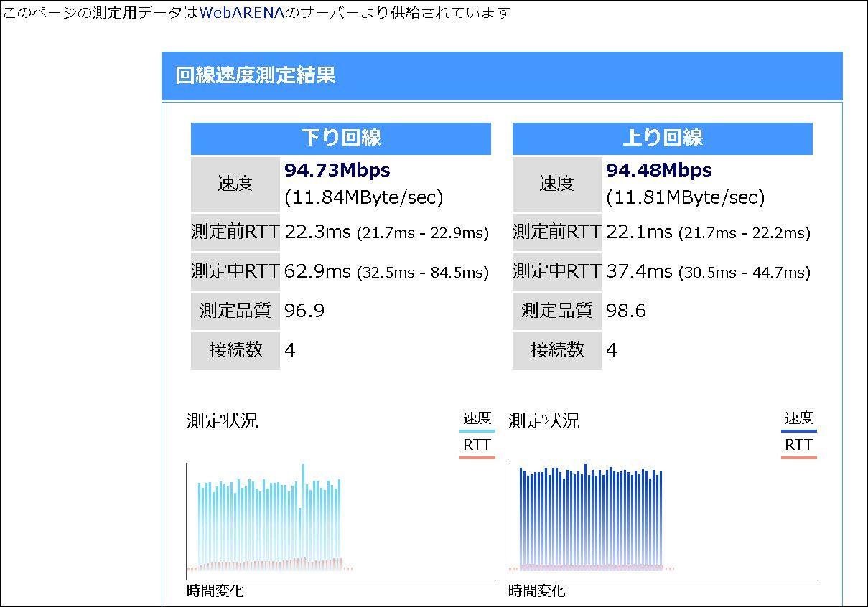Select the 62.9ms RTT during measurement

point(317,271)
